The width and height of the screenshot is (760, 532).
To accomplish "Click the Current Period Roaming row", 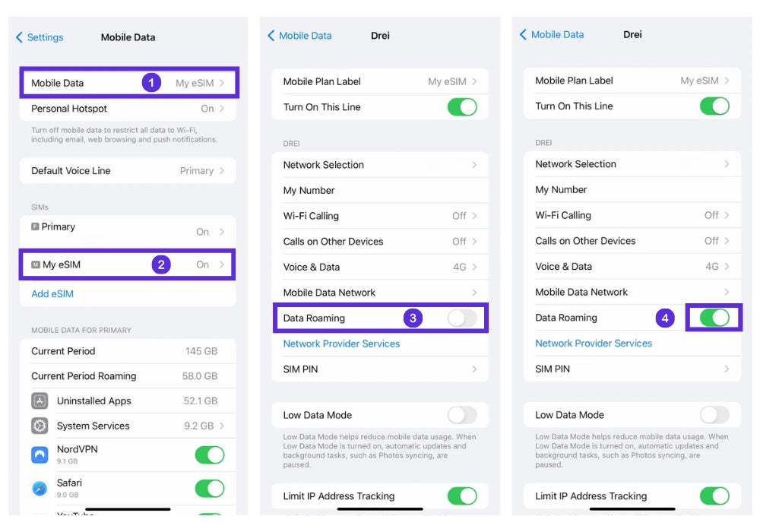I will [128, 376].
